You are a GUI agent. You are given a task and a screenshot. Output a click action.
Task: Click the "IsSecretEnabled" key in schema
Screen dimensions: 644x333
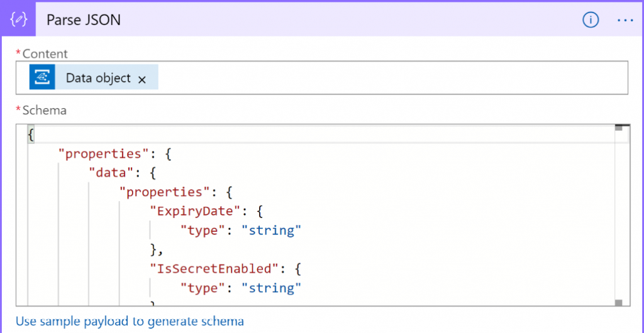point(214,269)
